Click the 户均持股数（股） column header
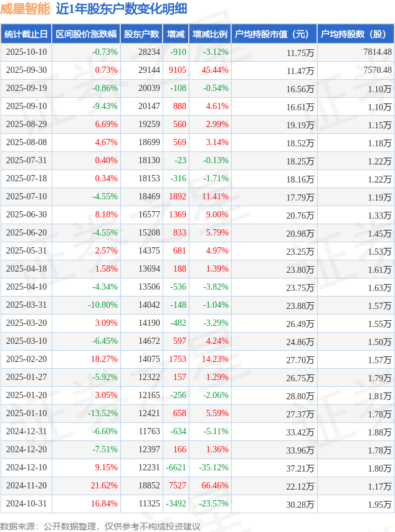This screenshot has height=532, width=395. (355, 34)
